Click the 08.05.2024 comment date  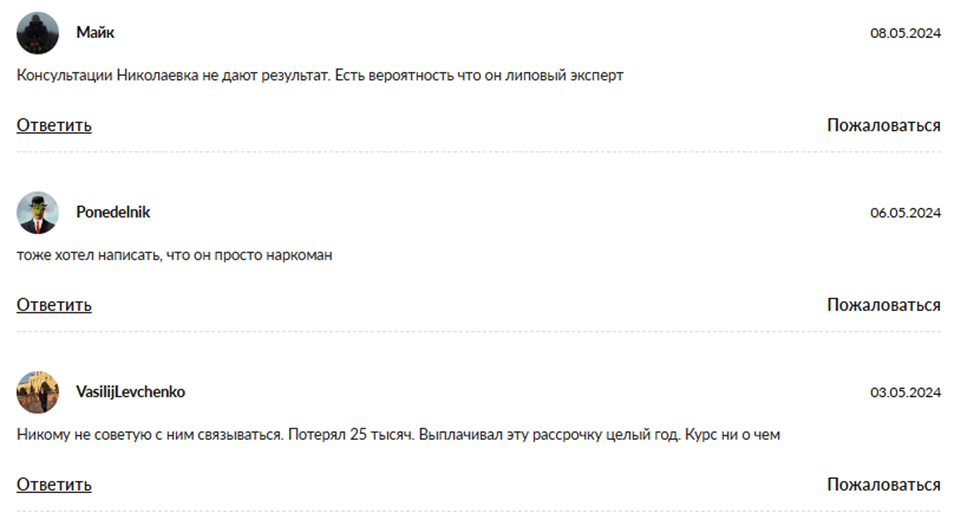coord(905,33)
